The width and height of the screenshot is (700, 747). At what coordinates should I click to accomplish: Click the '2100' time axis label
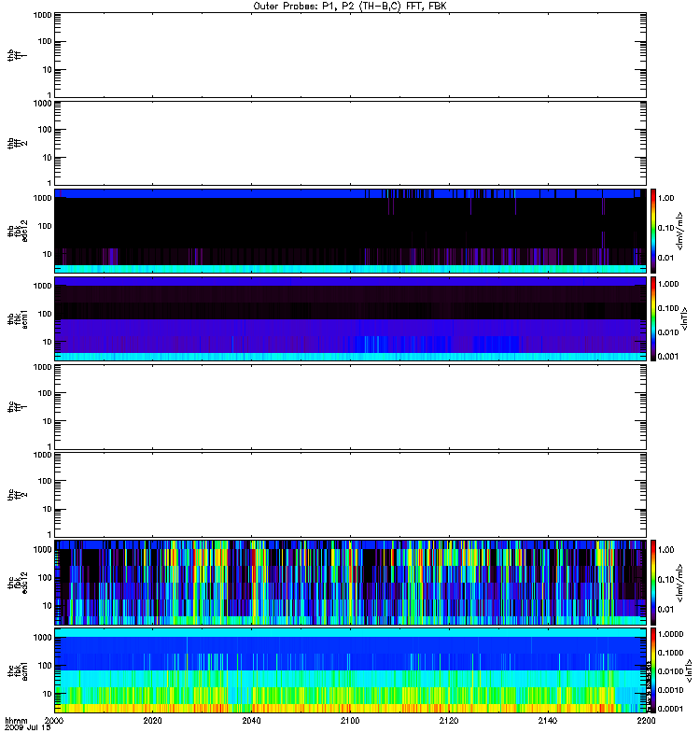coord(350,720)
